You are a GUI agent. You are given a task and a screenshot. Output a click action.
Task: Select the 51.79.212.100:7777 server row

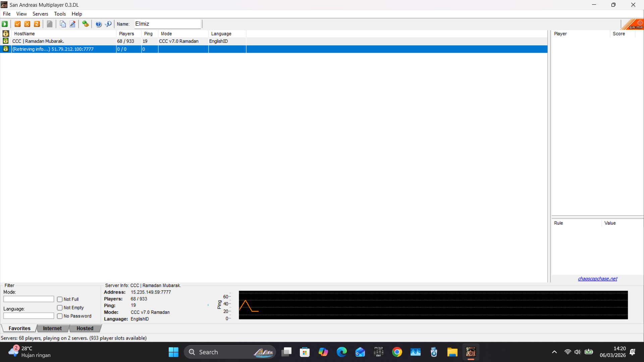(274, 49)
